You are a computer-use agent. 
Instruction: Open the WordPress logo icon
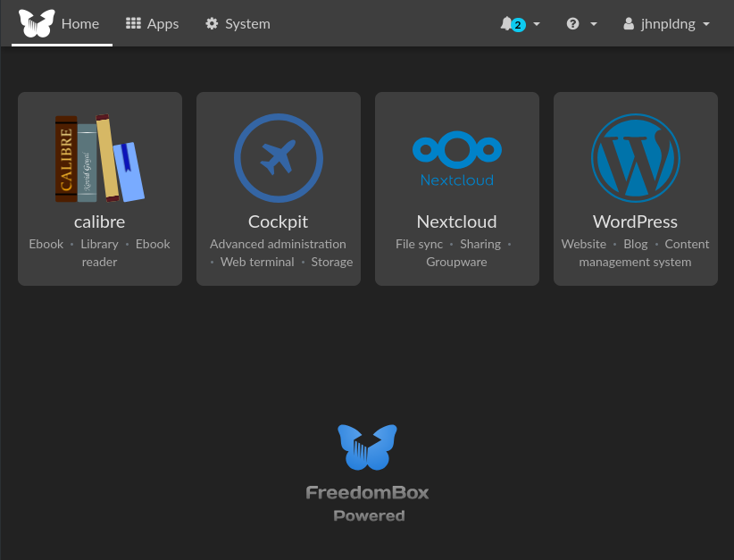(636, 158)
